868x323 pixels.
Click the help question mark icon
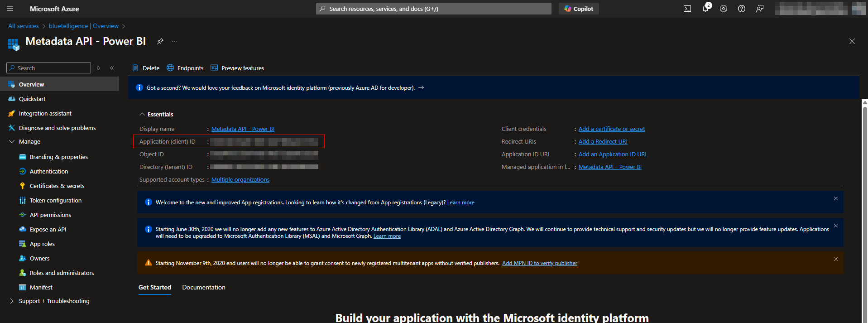[x=742, y=9]
